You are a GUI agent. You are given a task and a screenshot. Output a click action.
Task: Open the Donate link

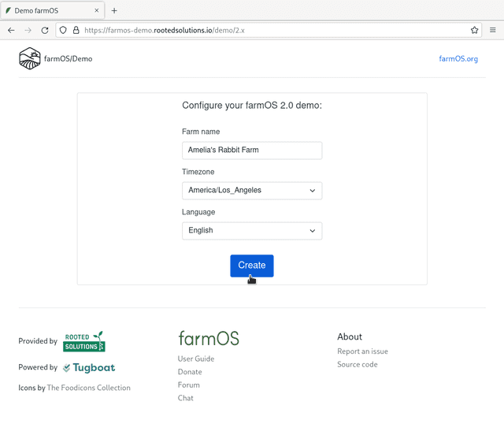pyautogui.click(x=190, y=372)
